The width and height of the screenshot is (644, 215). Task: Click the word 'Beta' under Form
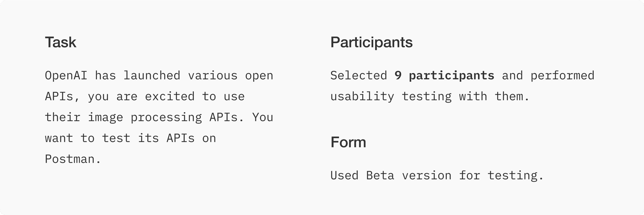pos(380,176)
